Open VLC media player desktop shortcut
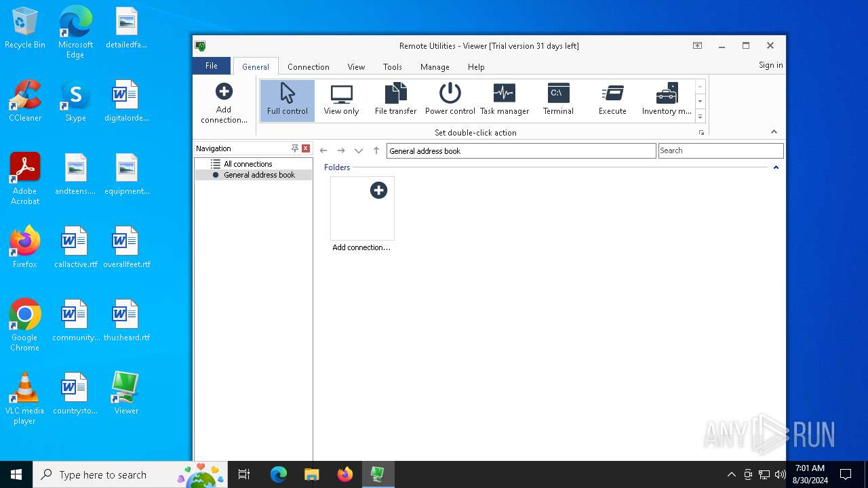The width and height of the screenshot is (868, 488). click(25, 399)
